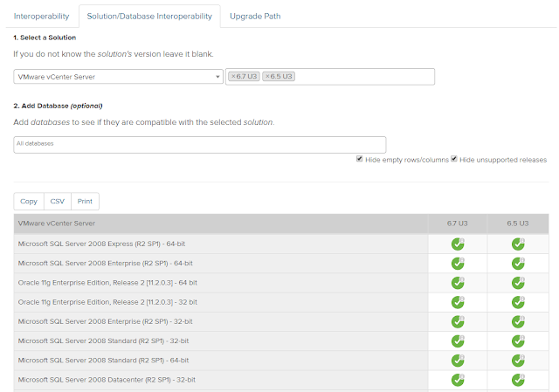Screen dimensions: 559x392
Task: Select the SQL Server 2008 Datacenter (R2 SP1) 32-bit row label
Action: pyautogui.click(x=107, y=380)
